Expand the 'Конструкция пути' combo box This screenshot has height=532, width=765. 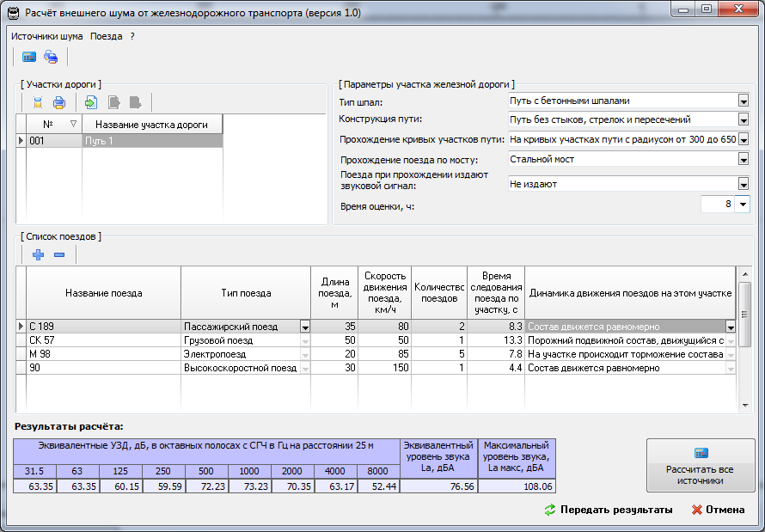743,119
